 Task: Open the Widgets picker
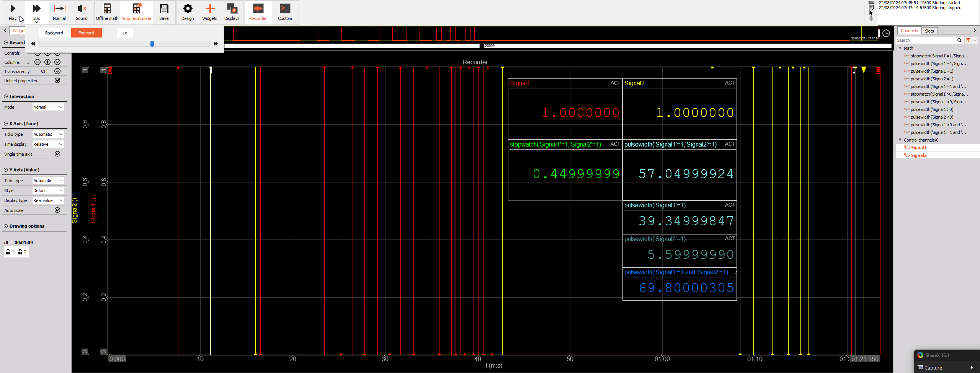click(210, 12)
